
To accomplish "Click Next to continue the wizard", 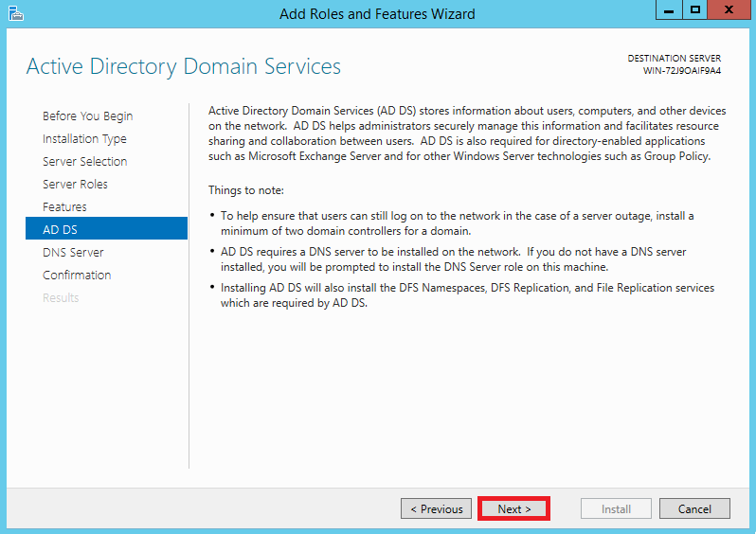I will [x=514, y=509].
